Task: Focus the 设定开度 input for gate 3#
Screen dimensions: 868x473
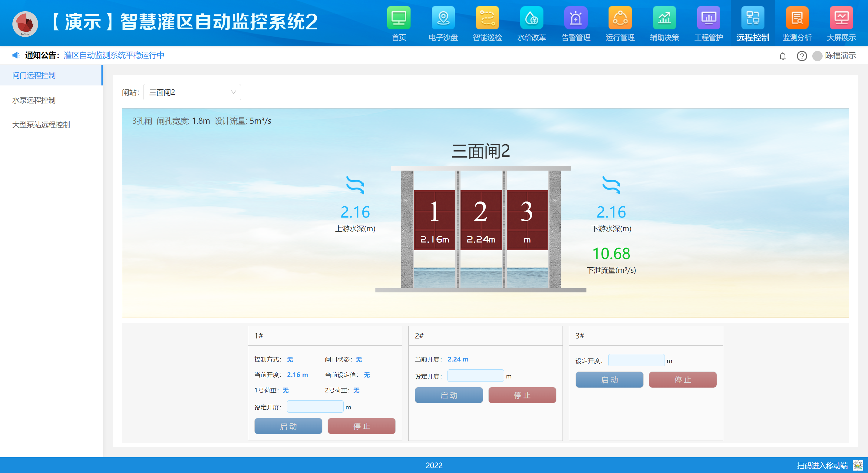Action: 636,360
